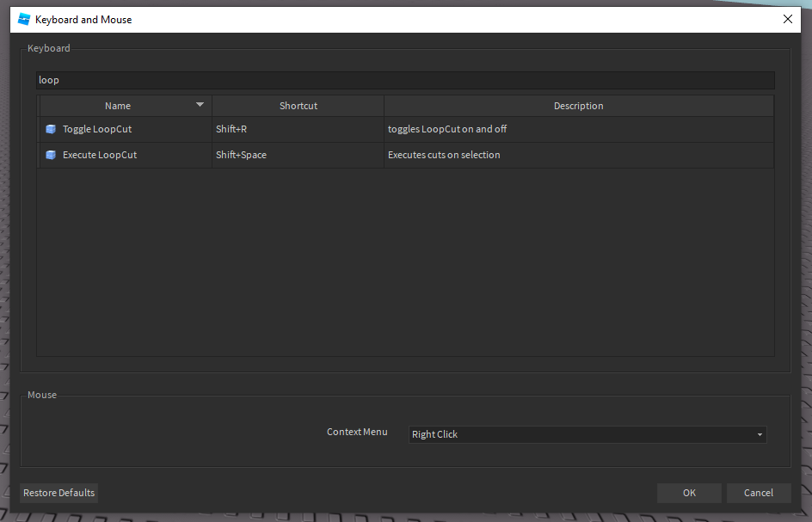Image resolution: width=812 pixels, height=522 pixels.
Task: Click the Toggle LoopCut plugin cube icon
Action: coord(51,129)
